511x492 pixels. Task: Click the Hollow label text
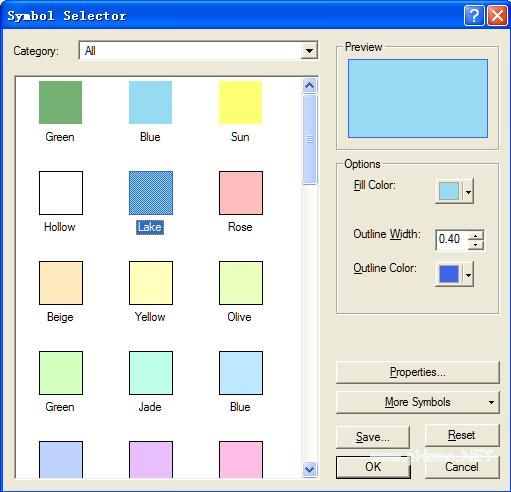60,227
